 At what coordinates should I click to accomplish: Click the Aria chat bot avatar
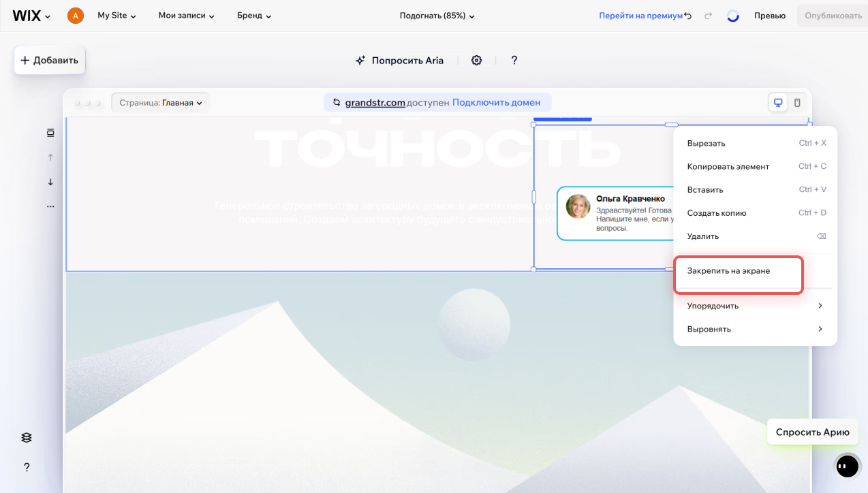tap(848, 466)
